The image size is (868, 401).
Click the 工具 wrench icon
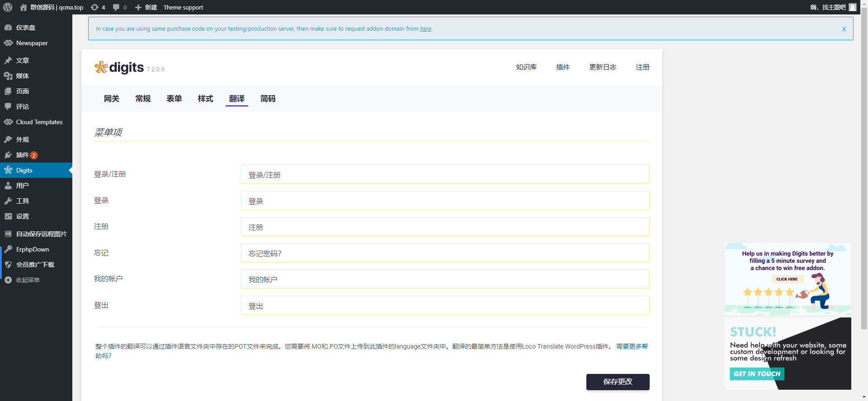pos(8,201)
